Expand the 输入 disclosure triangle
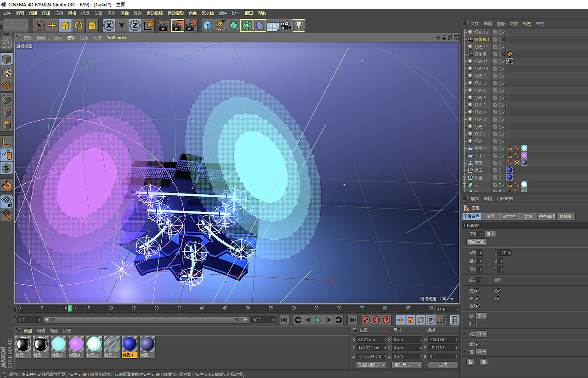Screen dimensions: 588x378 (464, 352)
